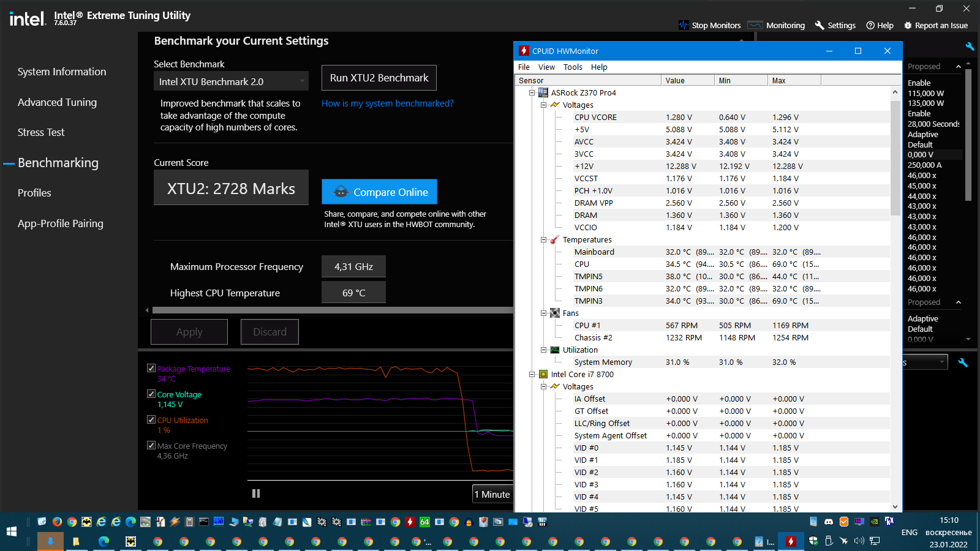
Task: Click the Help question mark icon
Action: click(870, 25)
